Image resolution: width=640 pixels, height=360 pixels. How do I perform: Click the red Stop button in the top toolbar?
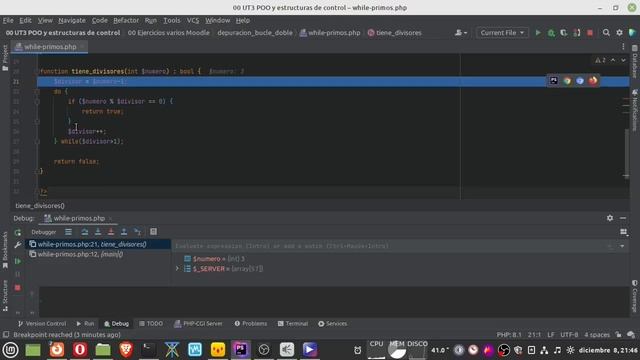click(590, 33)
